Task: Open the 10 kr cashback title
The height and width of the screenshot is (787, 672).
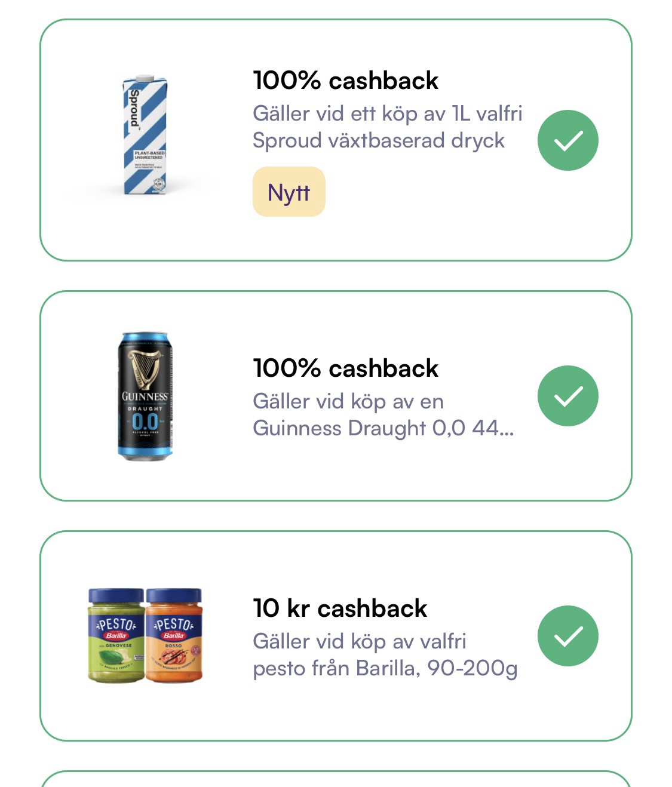Action: click(x=340, y=608)
